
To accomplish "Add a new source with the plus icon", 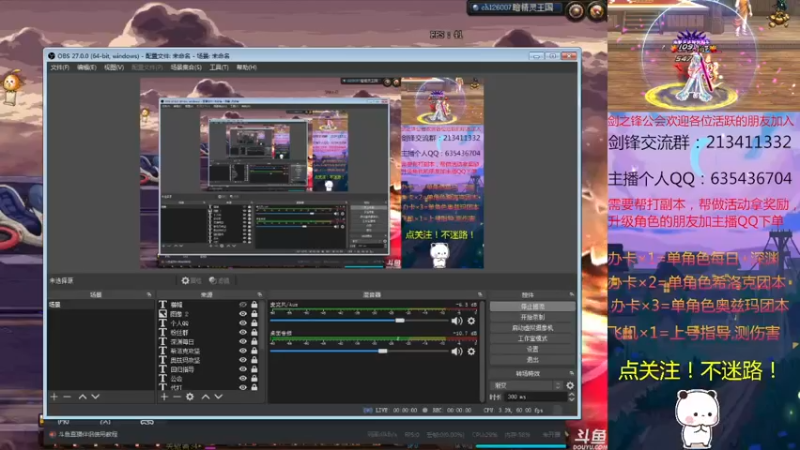I will click(x=164, y=396).
